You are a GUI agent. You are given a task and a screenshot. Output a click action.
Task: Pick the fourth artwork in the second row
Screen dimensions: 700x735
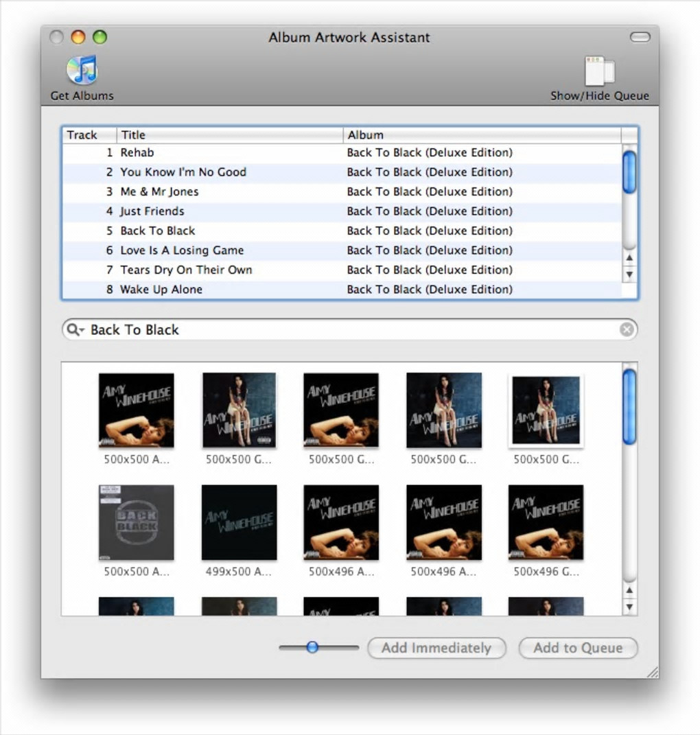coord(444,522)
